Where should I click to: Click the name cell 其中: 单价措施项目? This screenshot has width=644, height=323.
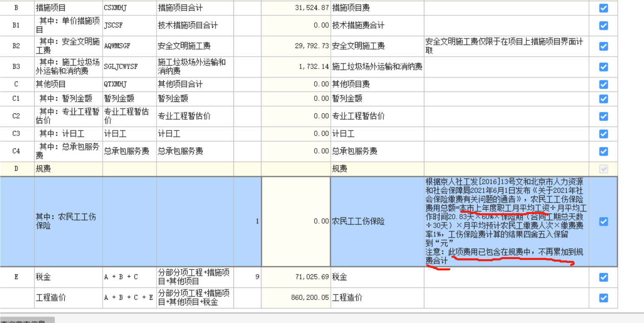[68, 25]
